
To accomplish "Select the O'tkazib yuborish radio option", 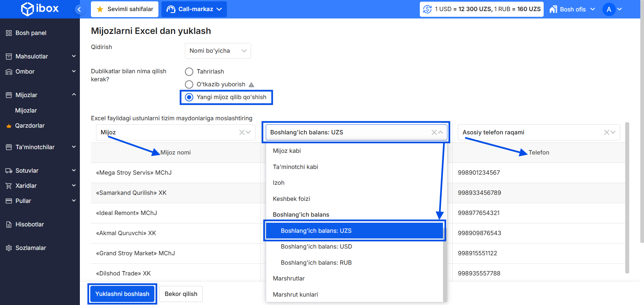I will click(189, 84).
